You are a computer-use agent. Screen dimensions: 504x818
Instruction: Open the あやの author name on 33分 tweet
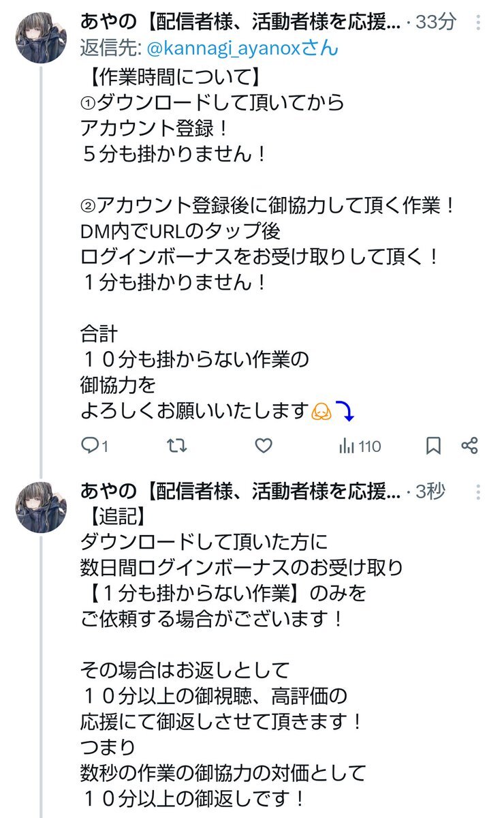coord(240,22)
